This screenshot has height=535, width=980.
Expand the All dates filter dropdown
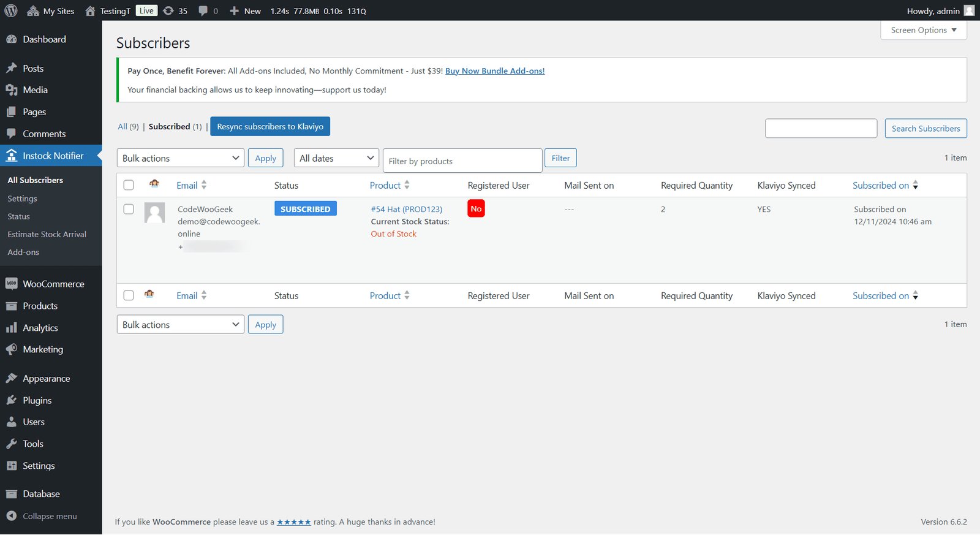point(336,158)
